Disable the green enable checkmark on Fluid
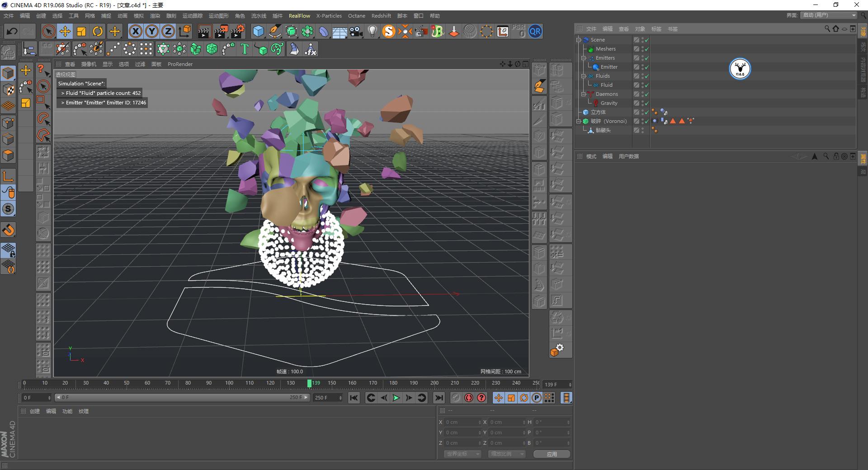This screenshot has height=470, width=868. point(646,85)
